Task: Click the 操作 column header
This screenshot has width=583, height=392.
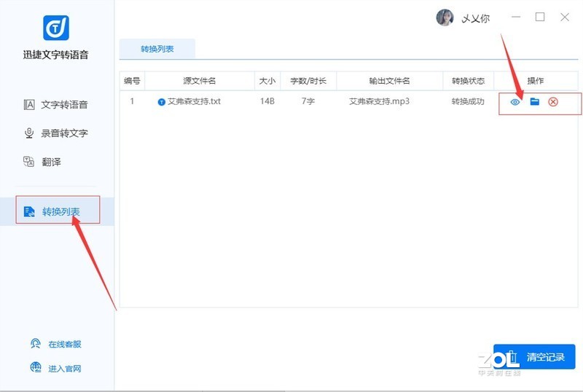Action: click(536, 81)
